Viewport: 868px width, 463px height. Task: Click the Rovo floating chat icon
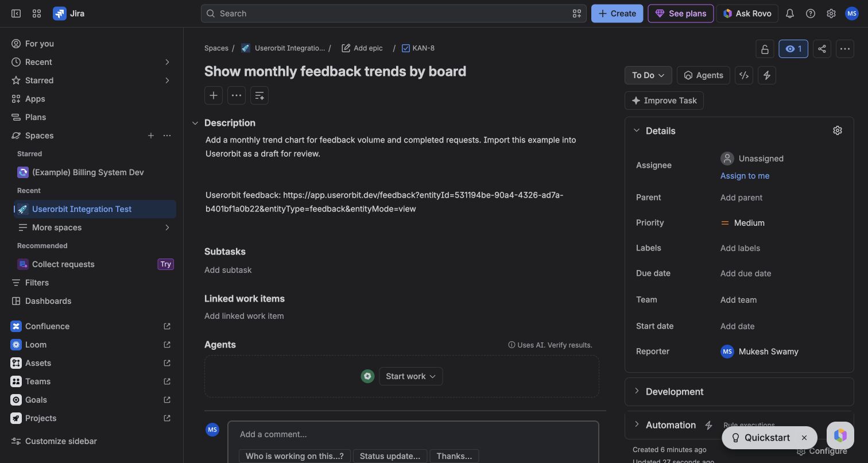click(840, 435)
